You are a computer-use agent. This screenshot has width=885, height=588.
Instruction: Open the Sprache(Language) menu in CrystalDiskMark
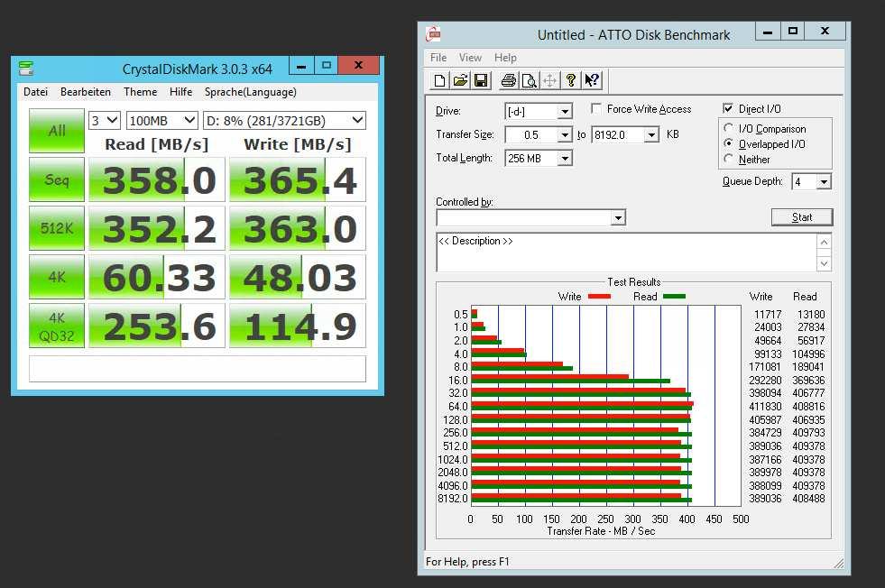250,91
